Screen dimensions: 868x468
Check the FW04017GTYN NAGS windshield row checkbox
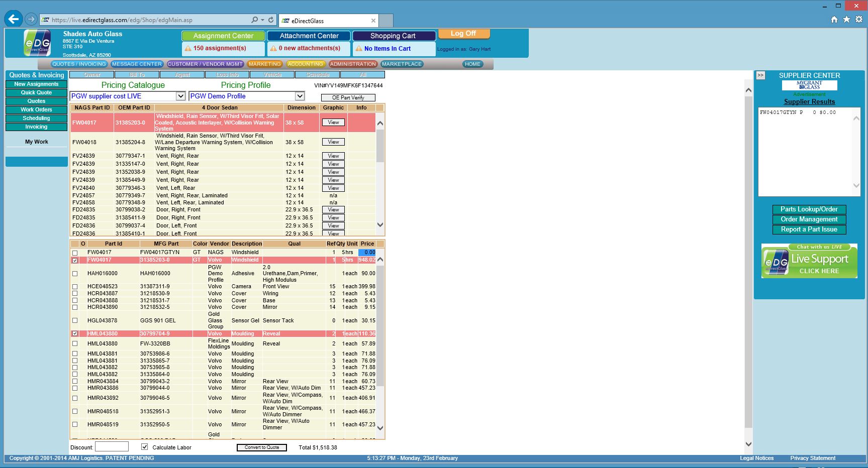(x=75, y=253)
